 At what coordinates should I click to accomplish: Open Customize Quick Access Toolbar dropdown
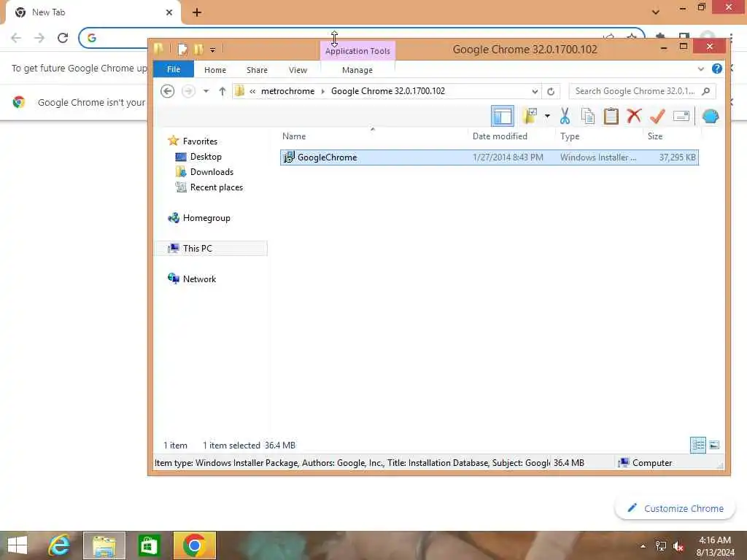(212, 50)
